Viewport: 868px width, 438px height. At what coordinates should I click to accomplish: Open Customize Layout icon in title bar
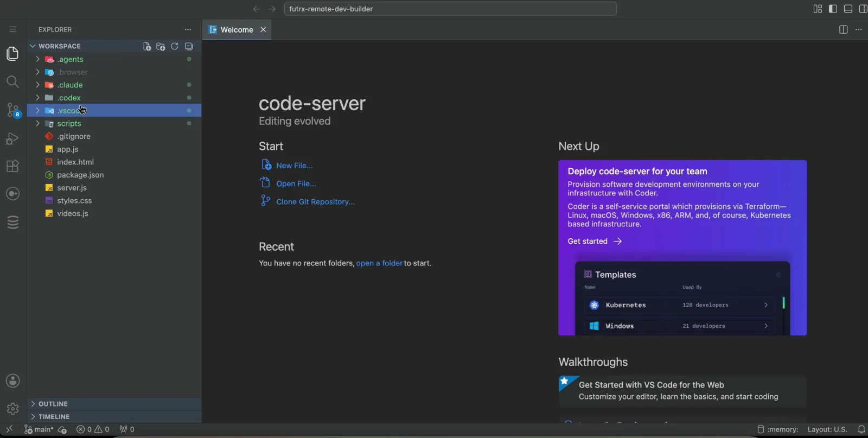pyautogui.click(x=818, y=9)
